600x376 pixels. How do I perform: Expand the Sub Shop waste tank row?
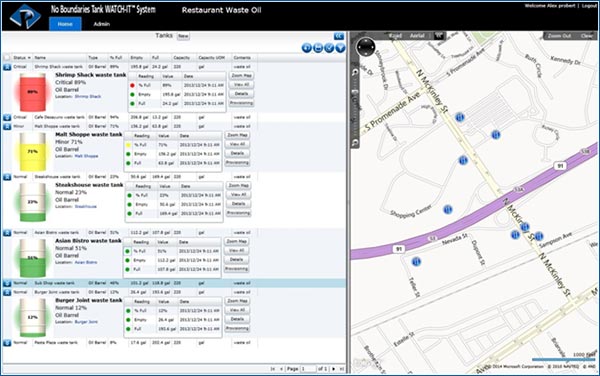[7, 283]
